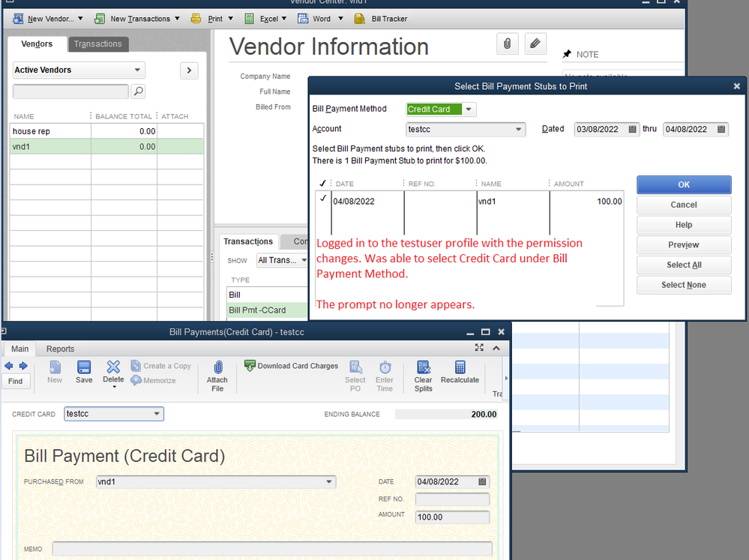749x560 pixels.
Task: Open the Delete button dropdown arrow
Action: tap(114, 387)
